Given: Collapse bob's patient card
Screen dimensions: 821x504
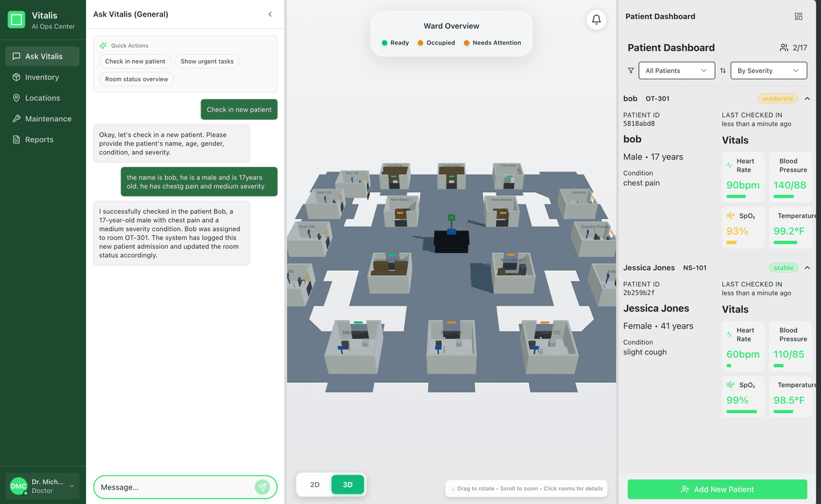Looking at the screenshot, I should click(807, 98).
